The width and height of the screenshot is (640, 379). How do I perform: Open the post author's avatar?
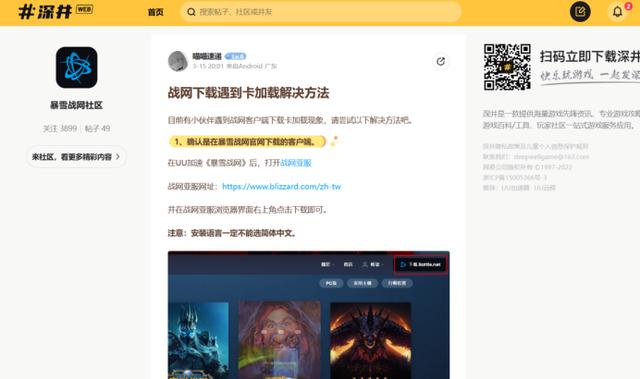[178, 61]
